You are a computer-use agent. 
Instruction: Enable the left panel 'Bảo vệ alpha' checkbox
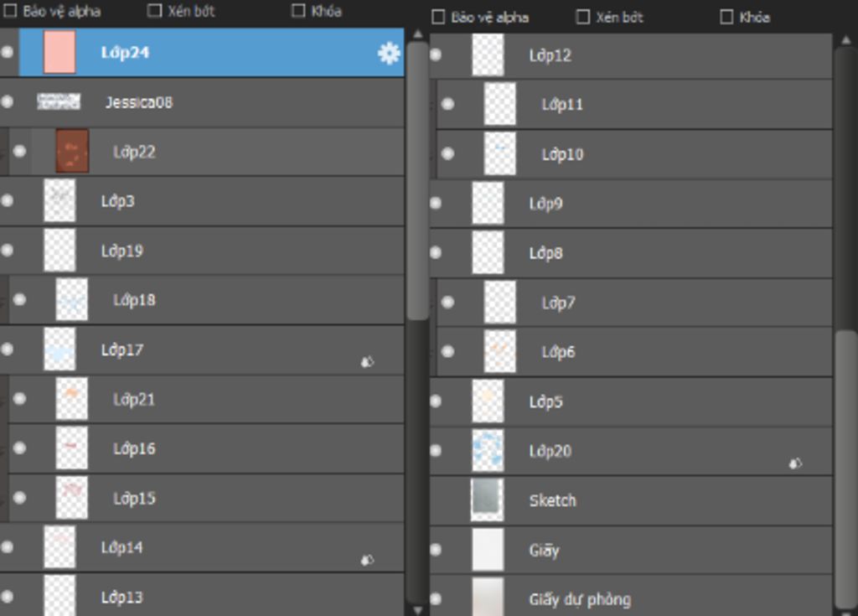click(x=10, y=11)
